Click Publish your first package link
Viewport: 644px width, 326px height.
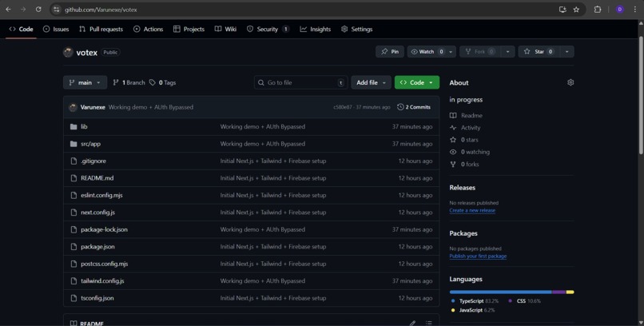click(x=478, y=256)
